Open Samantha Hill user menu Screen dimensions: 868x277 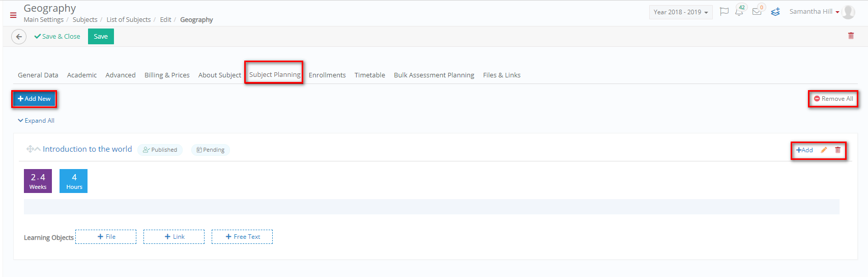[x=814, y=12]
